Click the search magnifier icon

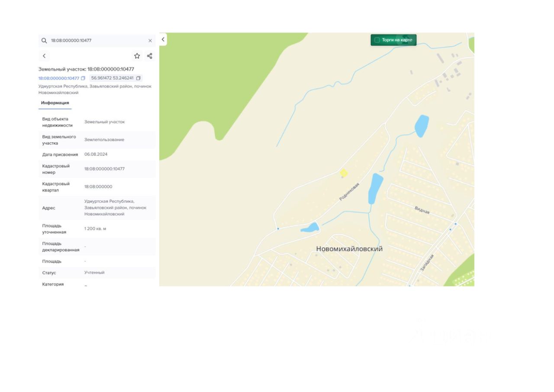click(x=44, y=41)
